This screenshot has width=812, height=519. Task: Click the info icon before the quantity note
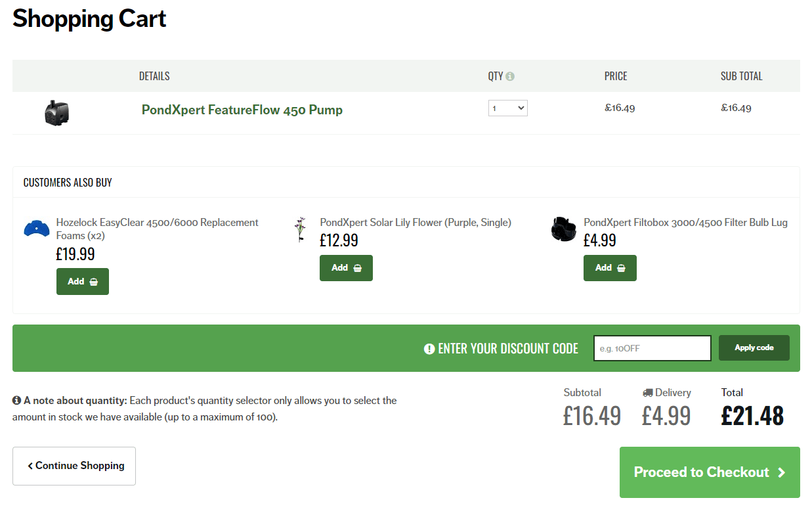click(16, 400)
